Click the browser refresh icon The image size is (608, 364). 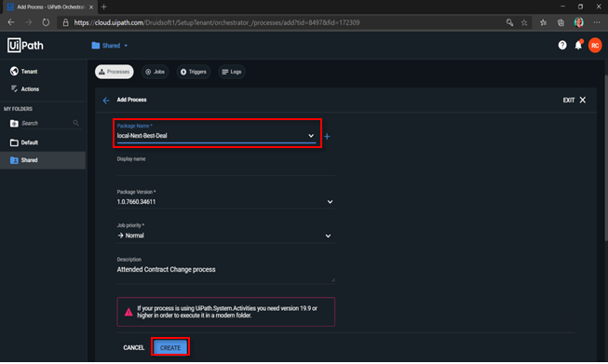click(46, 22)
